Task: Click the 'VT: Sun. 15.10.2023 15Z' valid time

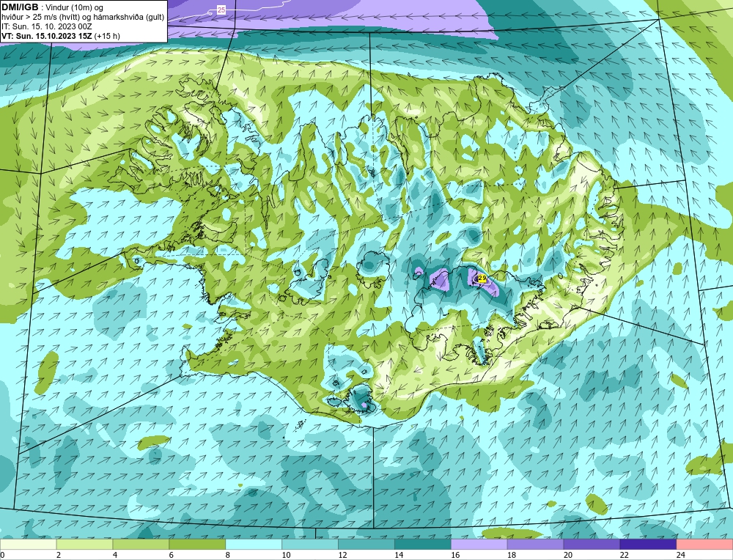Action: coord(47,36)
